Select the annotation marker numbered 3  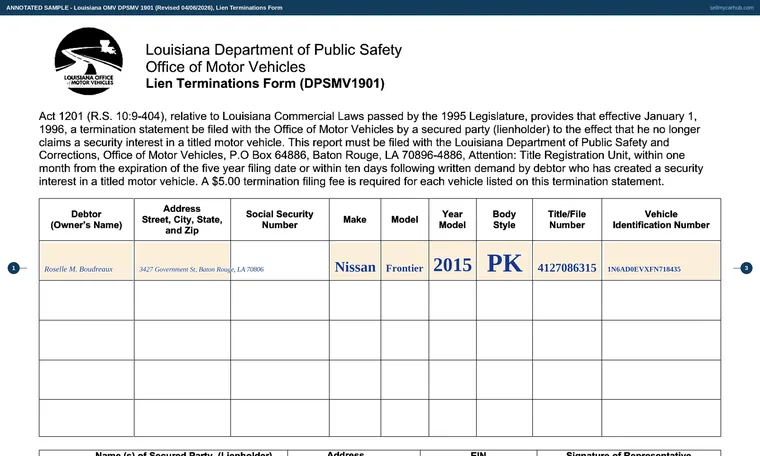pyautogui.click(x=746, y=268)
